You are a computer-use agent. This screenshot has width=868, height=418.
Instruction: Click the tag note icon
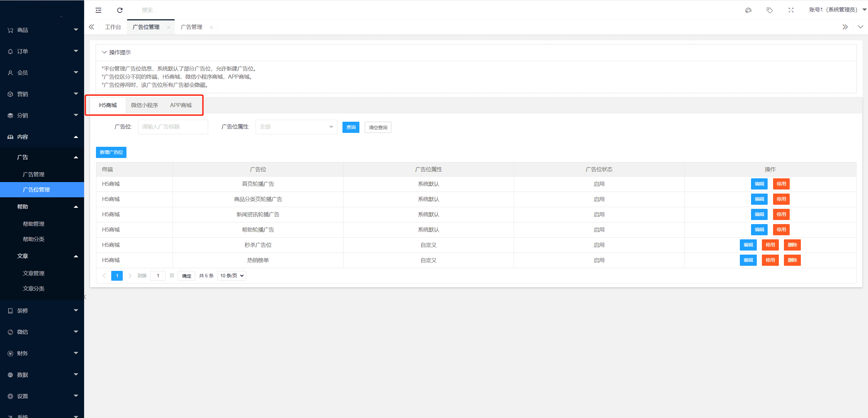769,10
